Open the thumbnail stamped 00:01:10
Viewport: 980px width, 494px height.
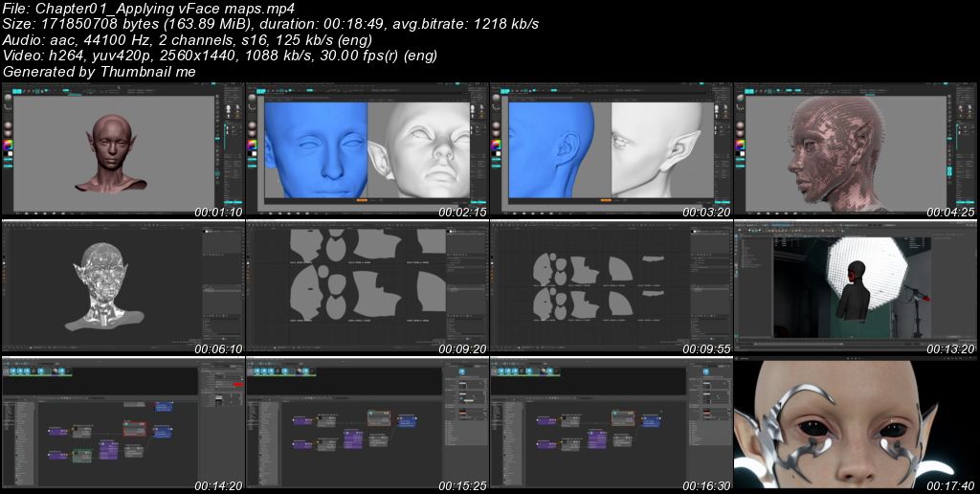pos(122,150)
